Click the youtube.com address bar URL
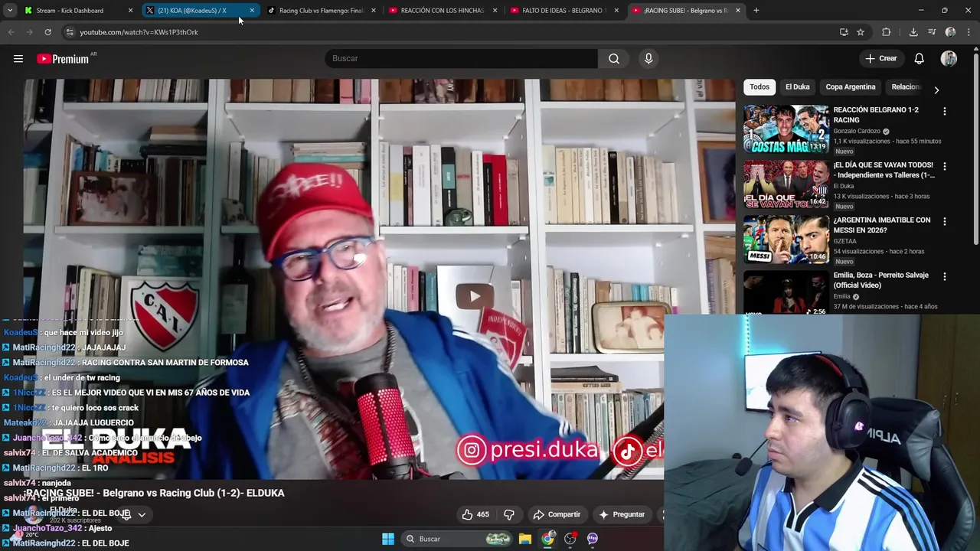 pyautogui.click(x=139, y=32)
